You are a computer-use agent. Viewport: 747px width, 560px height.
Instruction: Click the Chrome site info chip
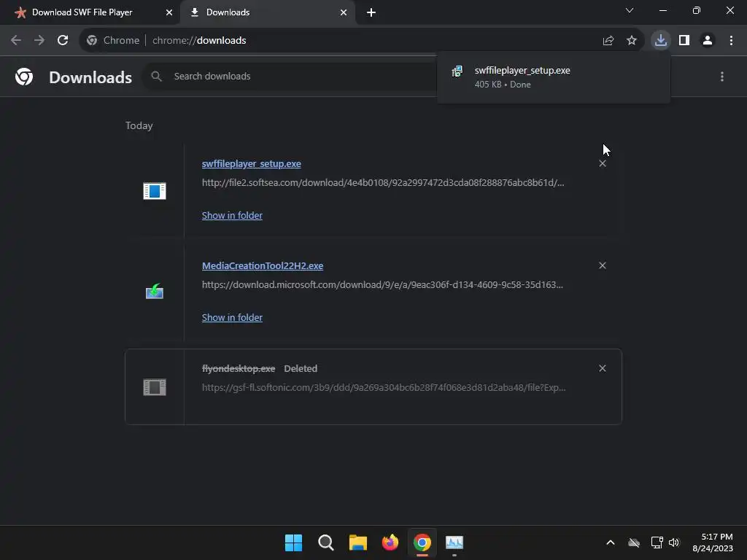pyautogui.click(x=113, y=41)
